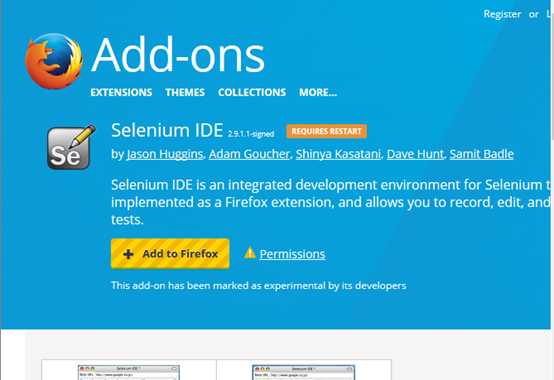
Task: Click the 2.9.1.1-signed version text
Action: tap(251, 134)
